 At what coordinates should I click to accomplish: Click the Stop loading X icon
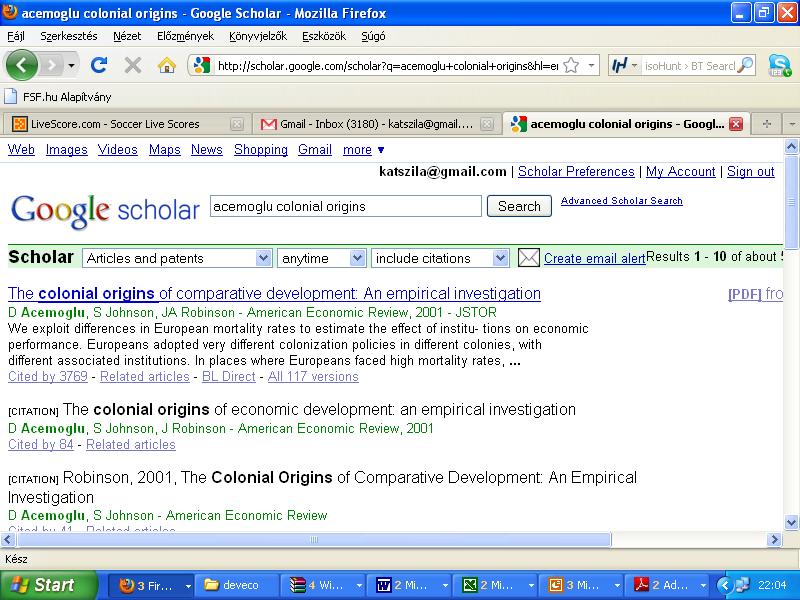tap(133, 65)
